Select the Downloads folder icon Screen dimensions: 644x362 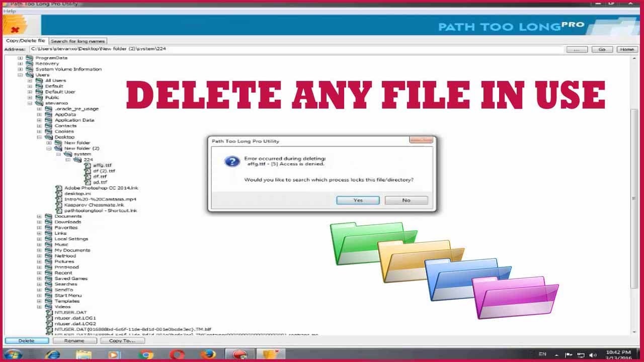[x=49, y=222]
